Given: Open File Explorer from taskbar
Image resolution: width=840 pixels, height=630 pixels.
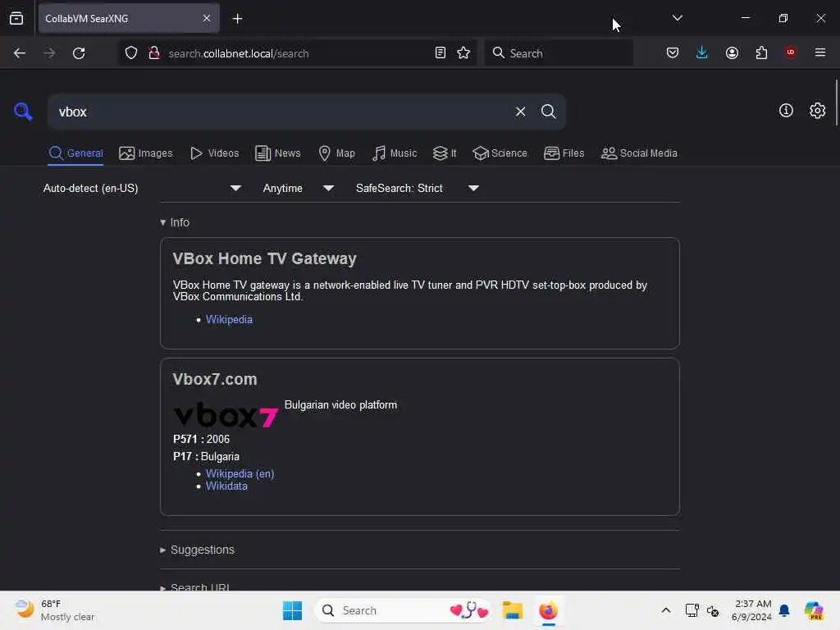Looking at the screenshot, I should coord(512,610).
